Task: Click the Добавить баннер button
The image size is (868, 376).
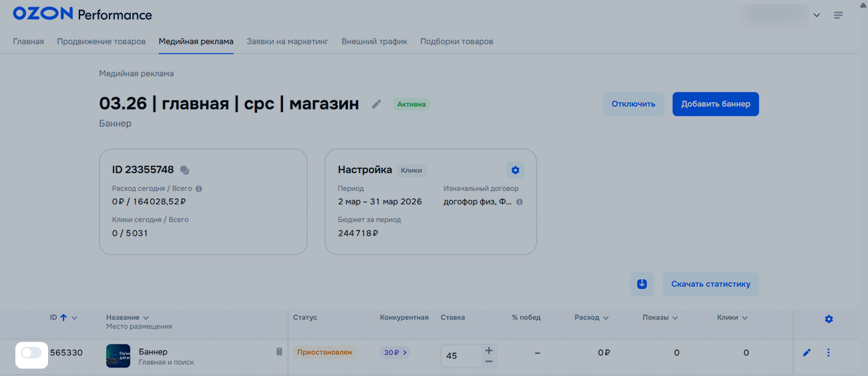Action: (x=715, y=104)
